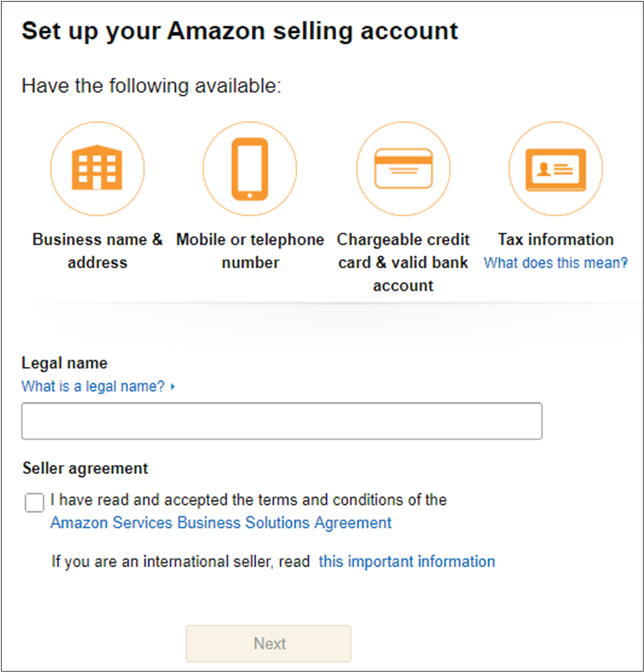Image resolution: width=644 pixels, height=672 pixels.
Task: Click the bold "Legal name" field label
Action: click(64, 363)
